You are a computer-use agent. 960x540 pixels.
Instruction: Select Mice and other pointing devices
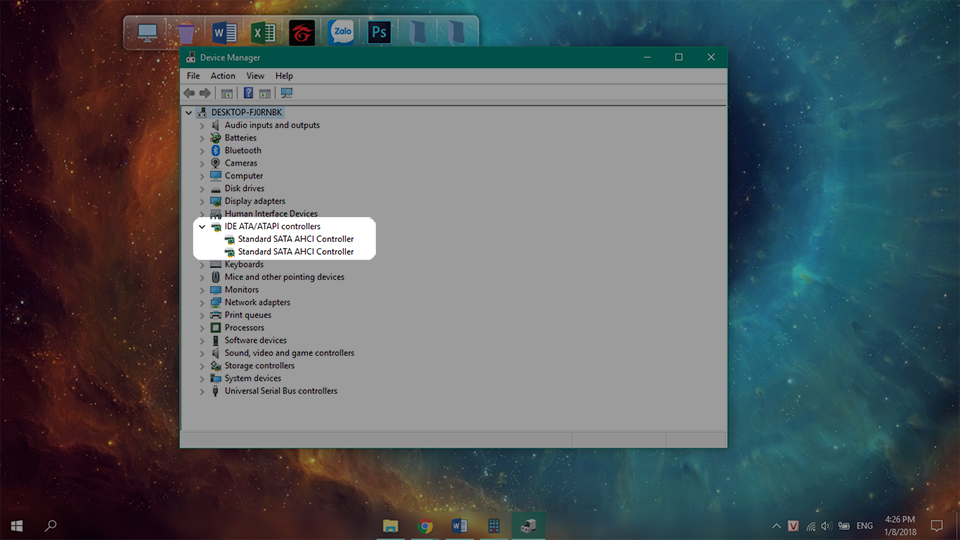point(284,277)
